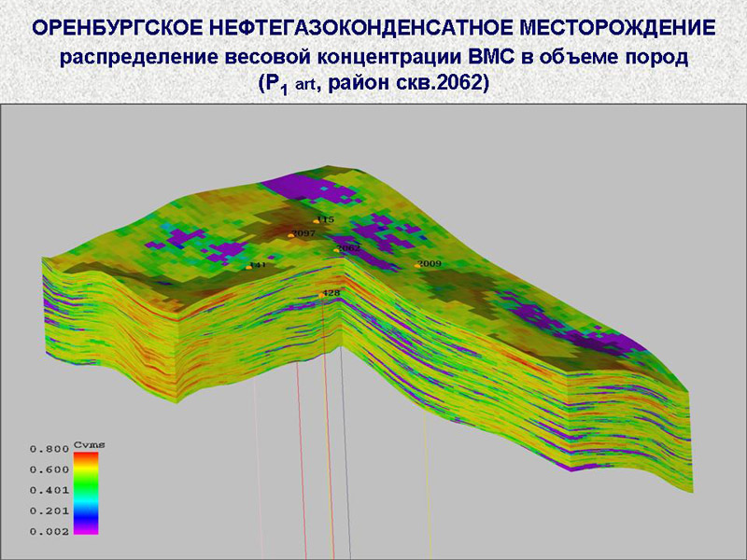Click the green band of the Cvms legend
747x560 pixels.
pyautogui.click(x=86, y=487)
